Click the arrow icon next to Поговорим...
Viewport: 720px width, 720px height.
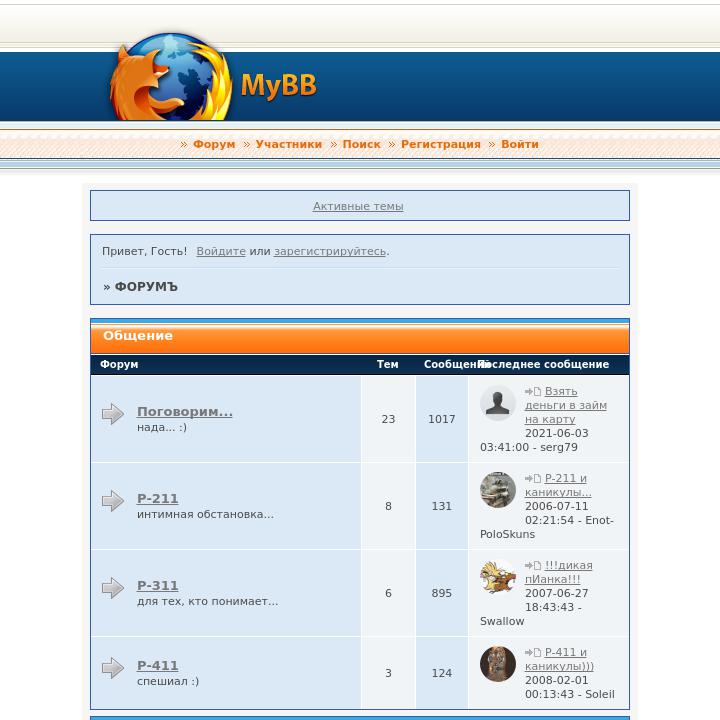click(112, 414)
